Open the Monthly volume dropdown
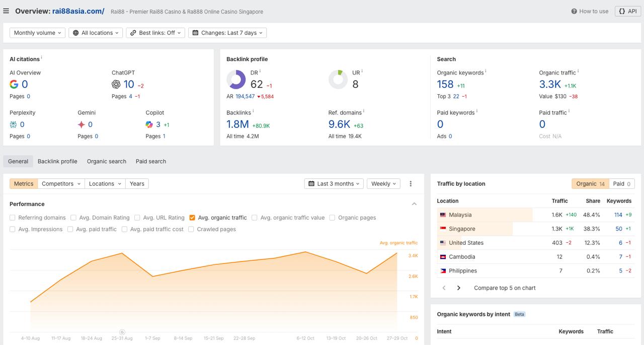 (37, 33)
